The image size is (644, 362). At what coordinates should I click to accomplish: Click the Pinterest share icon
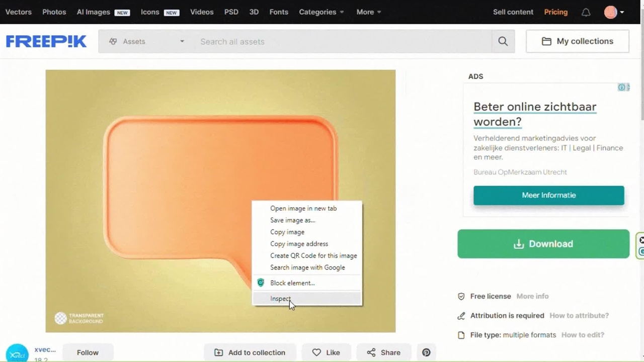(426, 352)
